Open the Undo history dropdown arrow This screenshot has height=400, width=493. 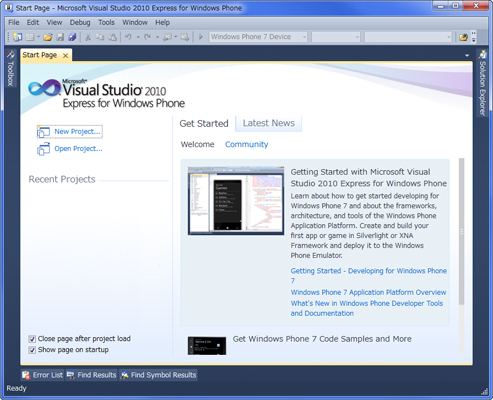tap(138, 37)
